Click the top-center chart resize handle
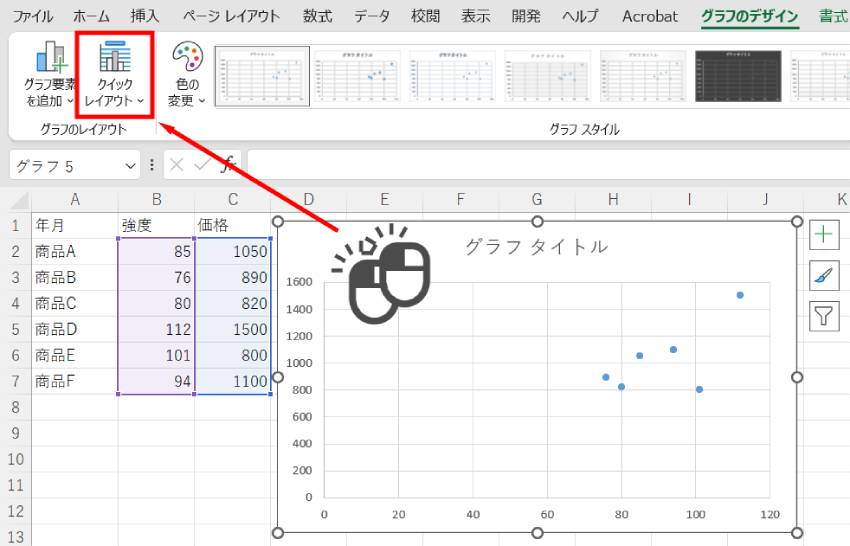This screenshot has width=850, height=546. click(537, 221)
